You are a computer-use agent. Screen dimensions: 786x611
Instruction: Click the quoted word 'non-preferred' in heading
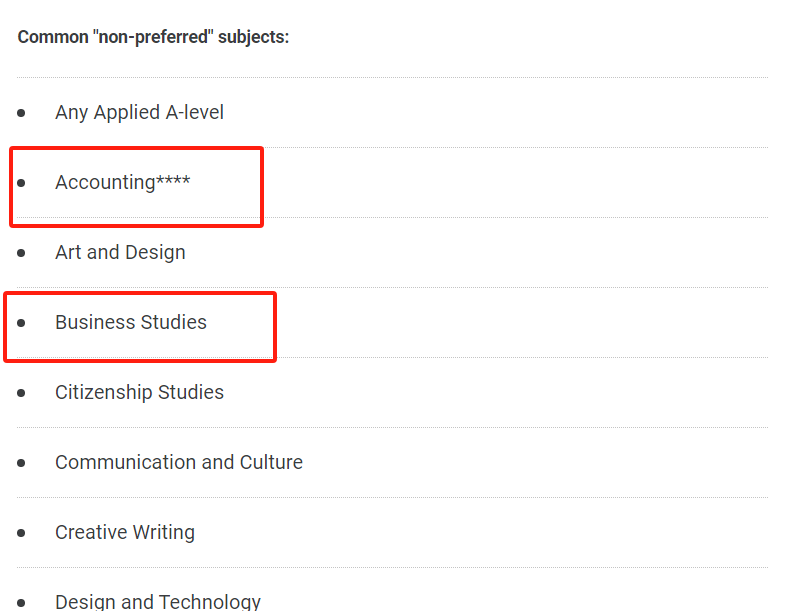click(153, 37)
